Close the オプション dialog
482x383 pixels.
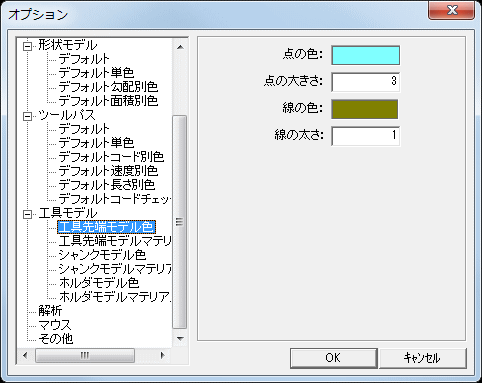pyautogui.click(x=452, y=10)
